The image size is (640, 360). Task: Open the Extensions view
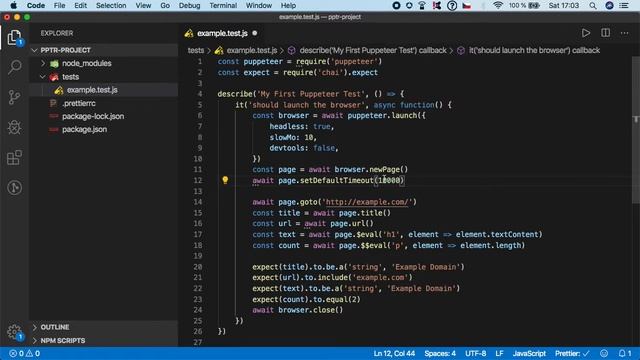click(14, 158)
